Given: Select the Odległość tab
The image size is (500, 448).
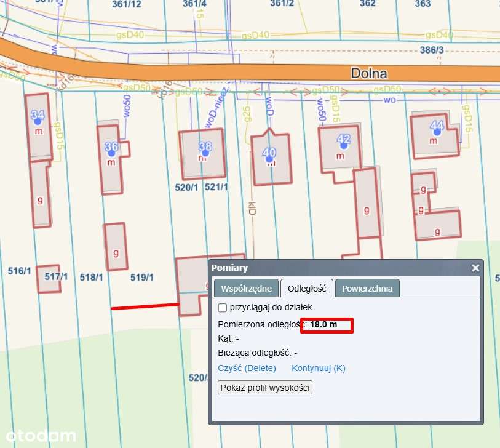Looking at the screenshot, I should (307, 289).
